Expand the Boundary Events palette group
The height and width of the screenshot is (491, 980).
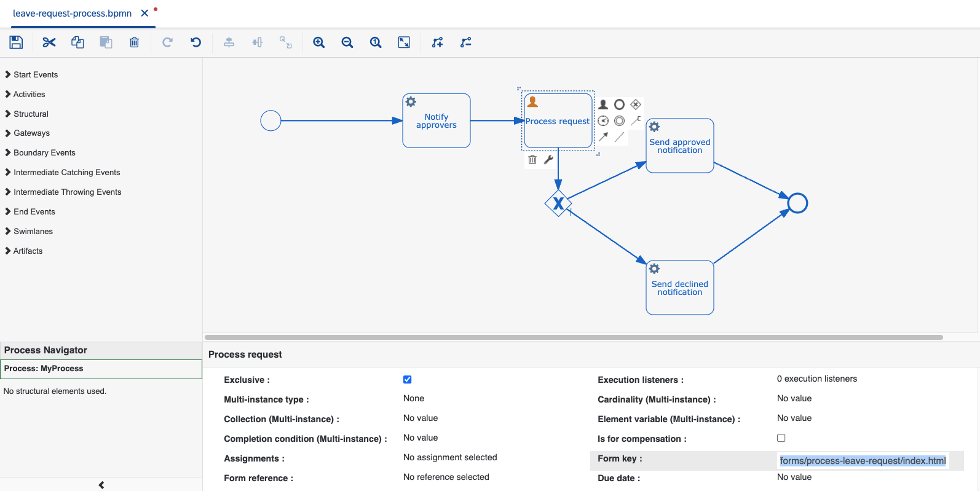(x=40, y=152)
